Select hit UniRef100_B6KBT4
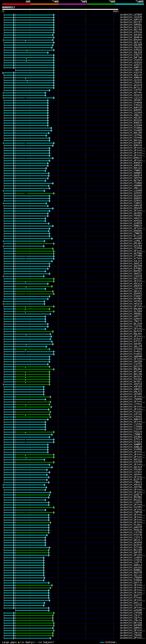This screenshot has height=644, width=146. (x=131, y=175)
